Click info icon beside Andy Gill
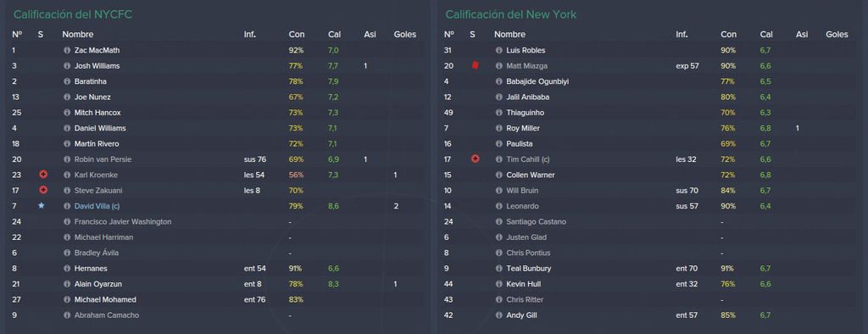The width and height of the screenshot is (868, 334). point(498,315)
